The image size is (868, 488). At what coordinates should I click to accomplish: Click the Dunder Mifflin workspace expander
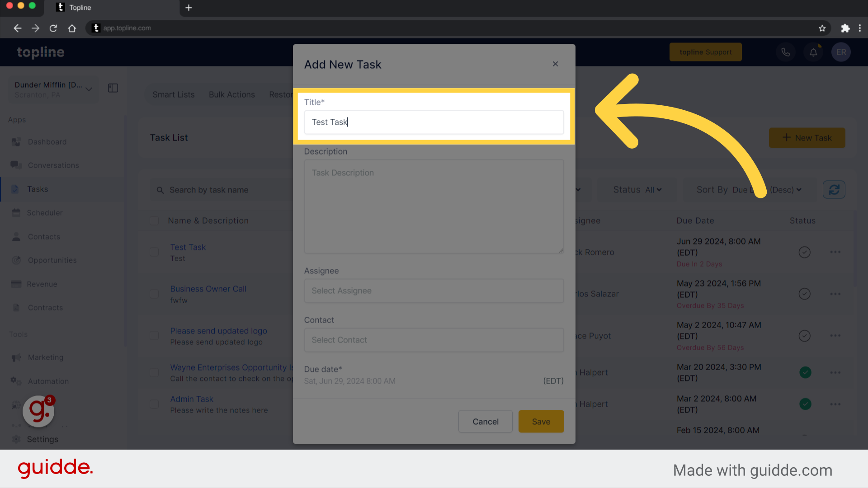point(89,88)
